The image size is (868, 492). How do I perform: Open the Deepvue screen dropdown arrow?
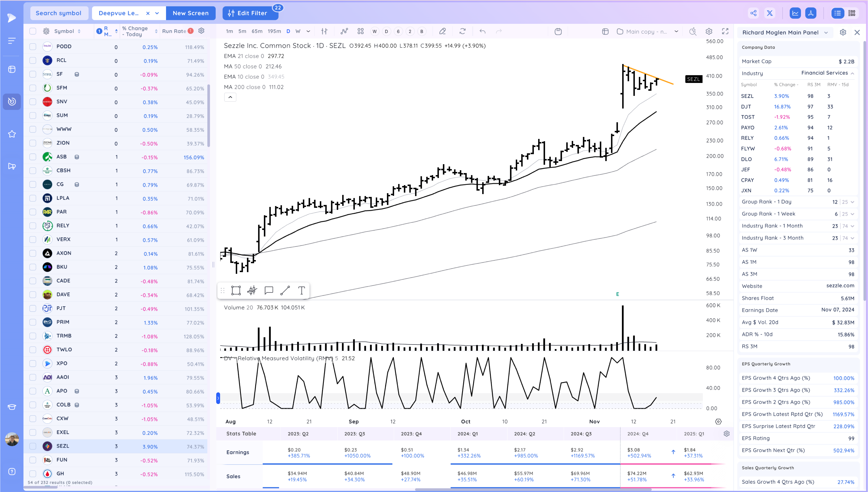click(x=157, y=13)
